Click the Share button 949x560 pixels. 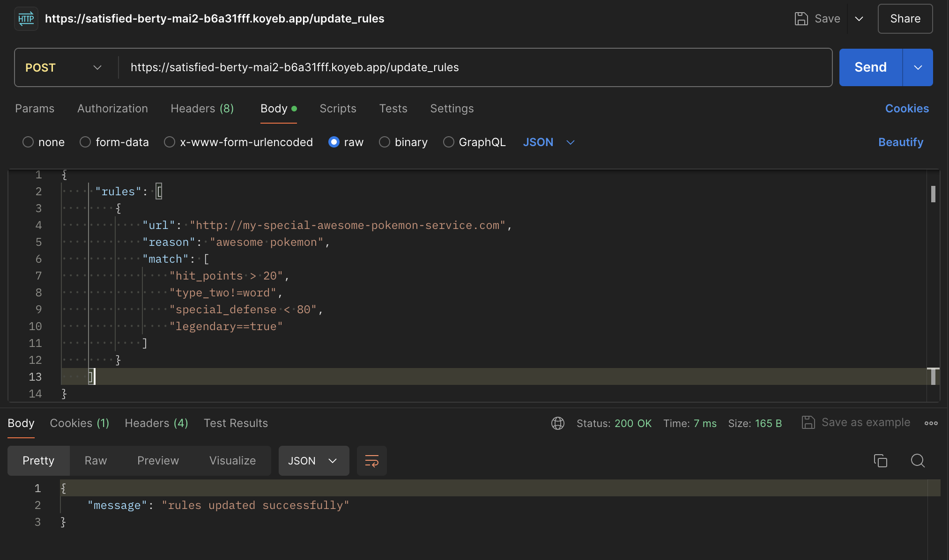[905, 19]
